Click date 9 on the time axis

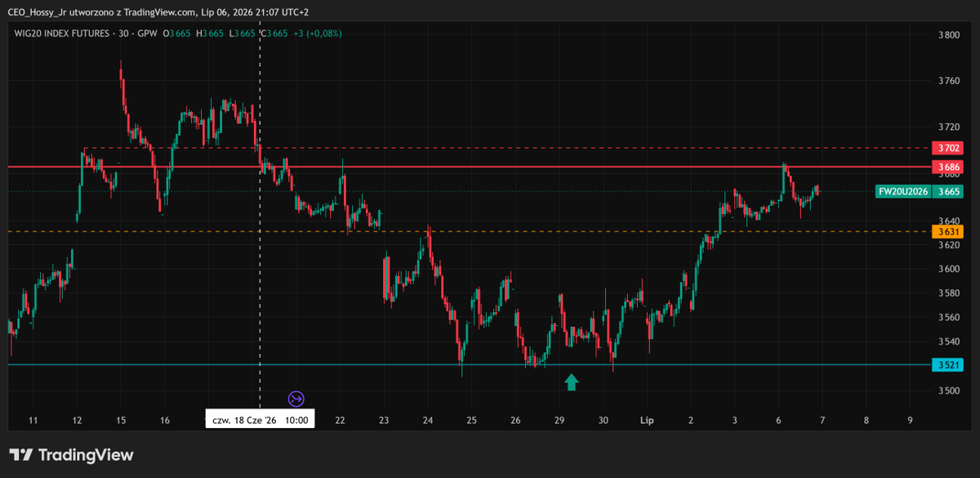910,421
